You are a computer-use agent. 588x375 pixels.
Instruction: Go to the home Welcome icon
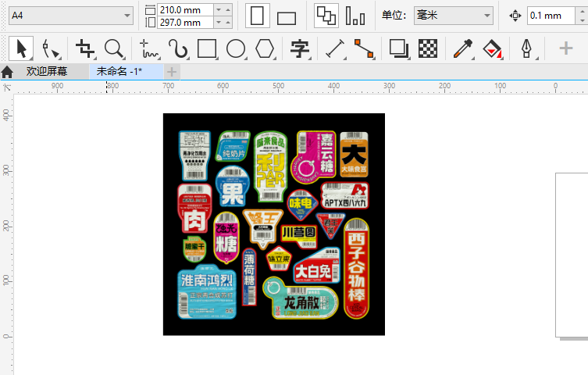[x=7, y=72]
